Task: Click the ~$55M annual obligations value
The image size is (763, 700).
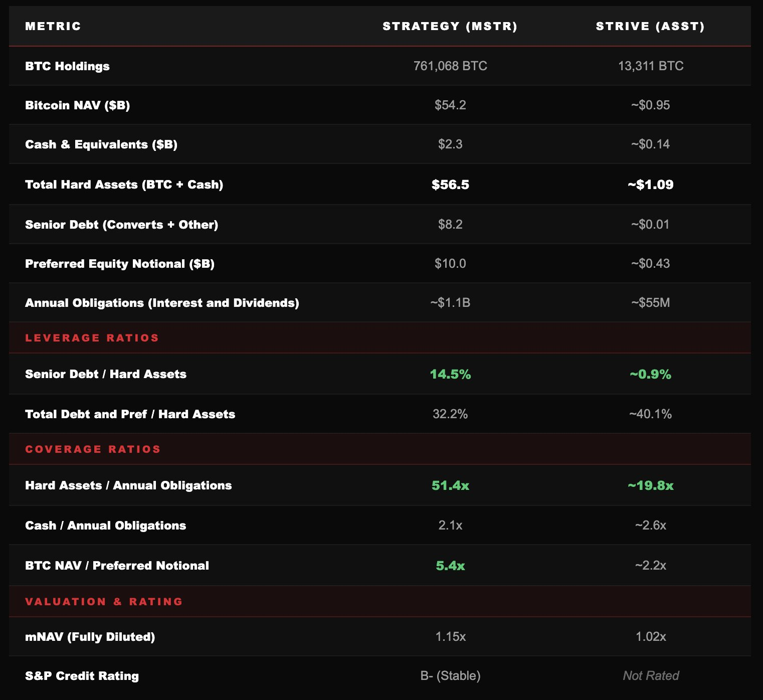Action: 651,303
